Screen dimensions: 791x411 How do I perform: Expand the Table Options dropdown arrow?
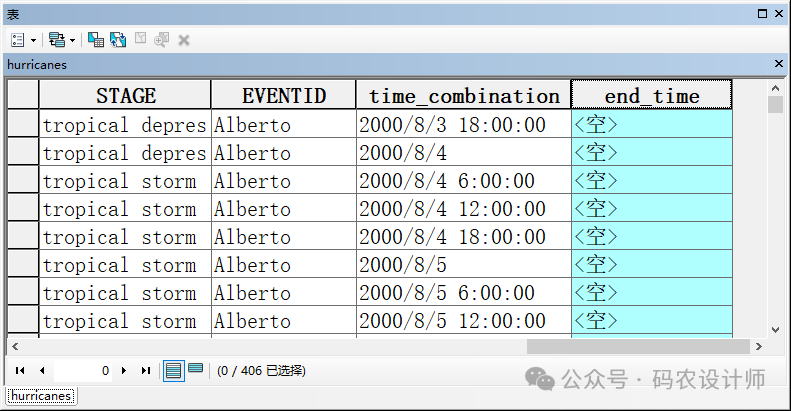tap(33, 40)
